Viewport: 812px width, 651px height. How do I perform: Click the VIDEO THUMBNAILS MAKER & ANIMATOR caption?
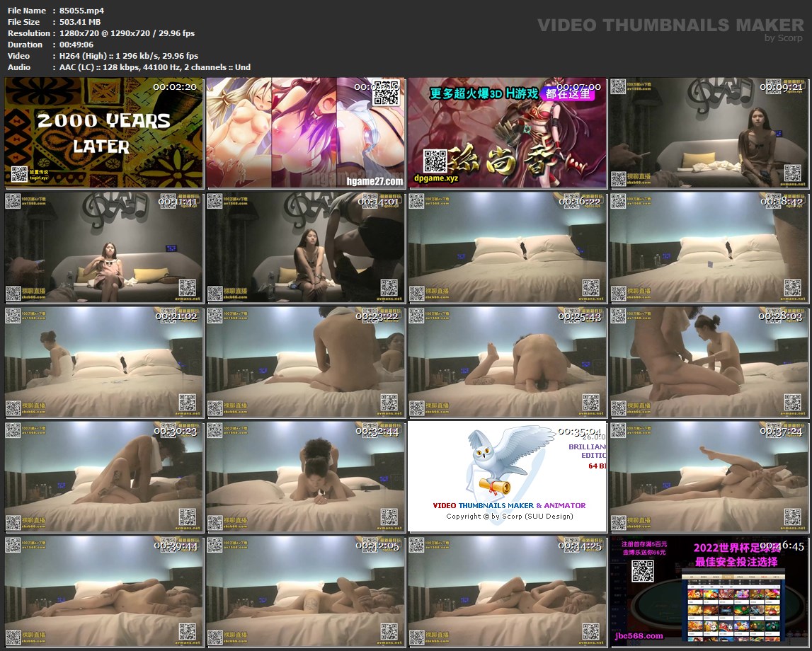pyautogui.click(x=509, y=505)
